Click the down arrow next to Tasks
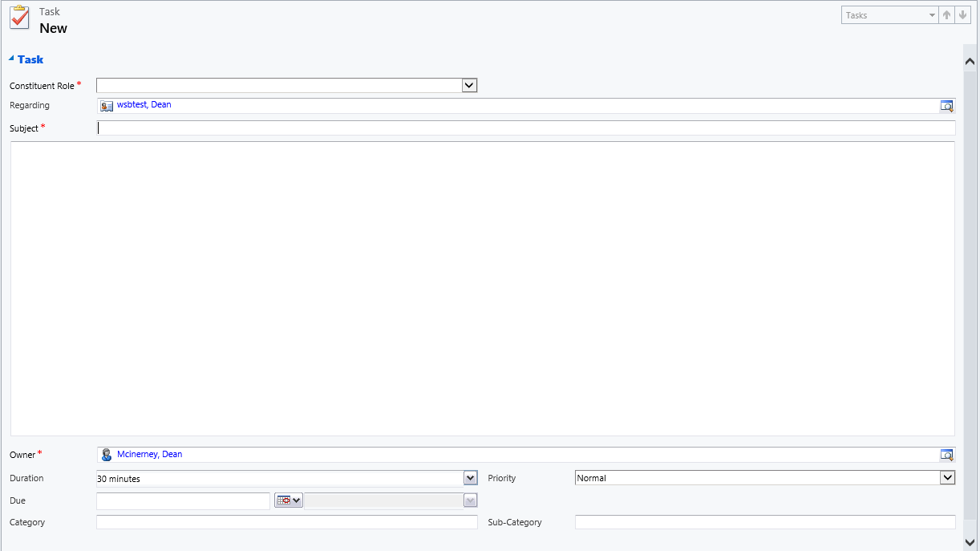Screen dimensions: 980x551 963,15
